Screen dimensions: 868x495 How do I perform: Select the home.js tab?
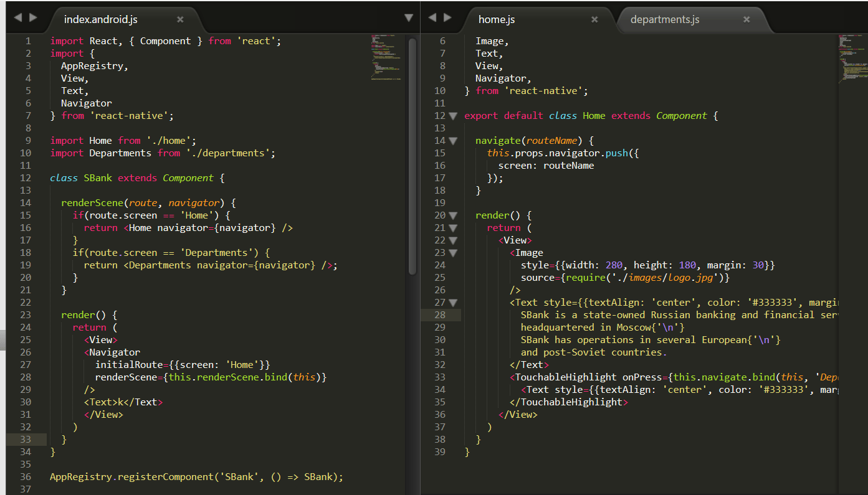point(497,19)
